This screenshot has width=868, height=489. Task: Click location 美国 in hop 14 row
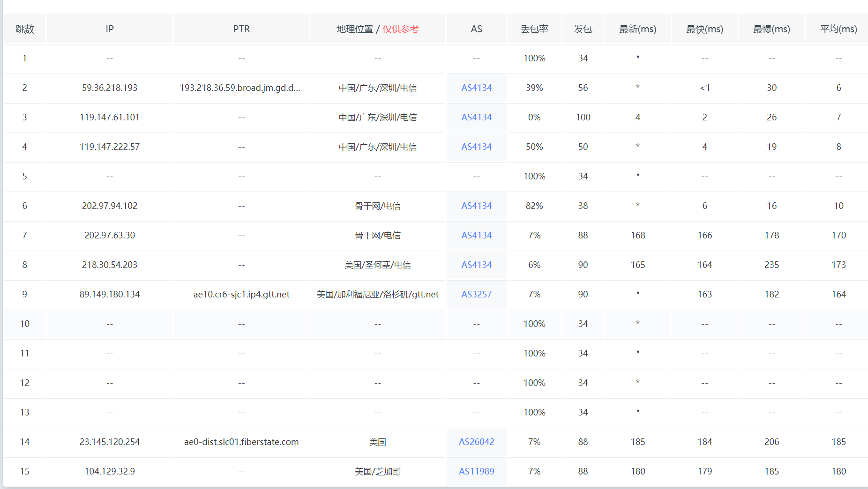tap(378, 442)
